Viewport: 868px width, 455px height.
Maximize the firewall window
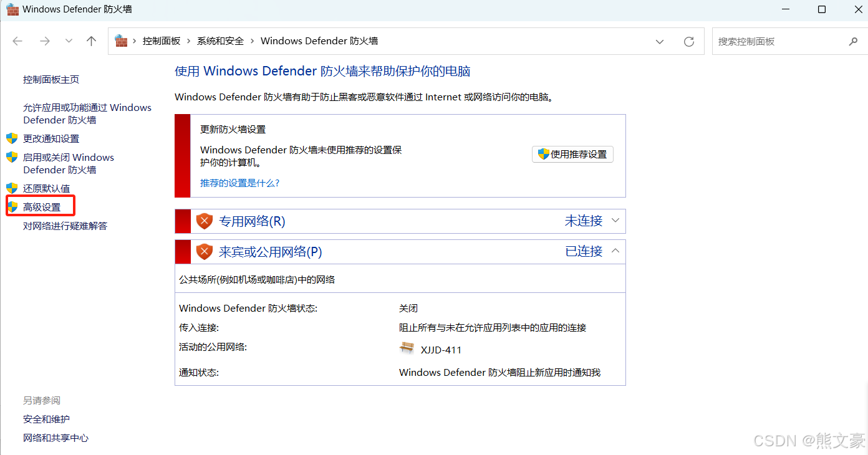pos(822,9)
